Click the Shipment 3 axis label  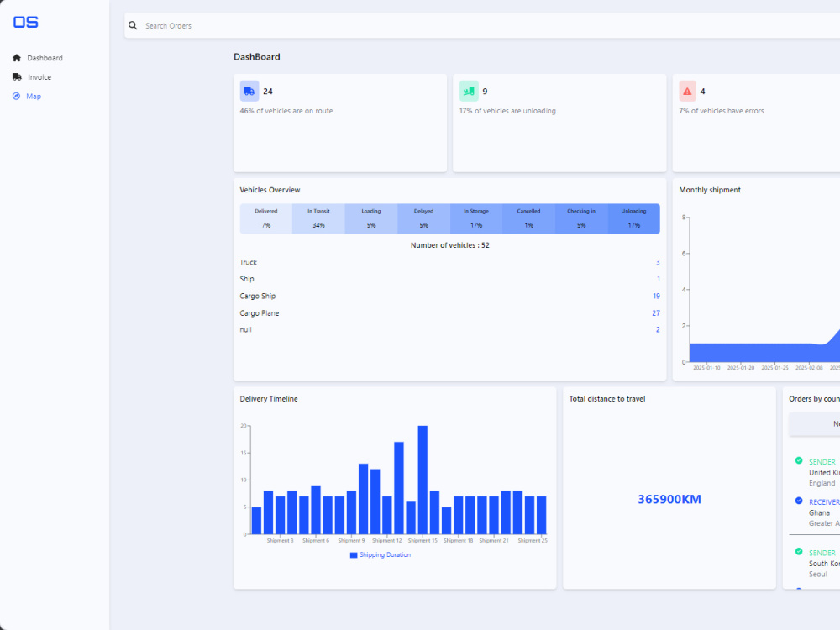point(281,540)
